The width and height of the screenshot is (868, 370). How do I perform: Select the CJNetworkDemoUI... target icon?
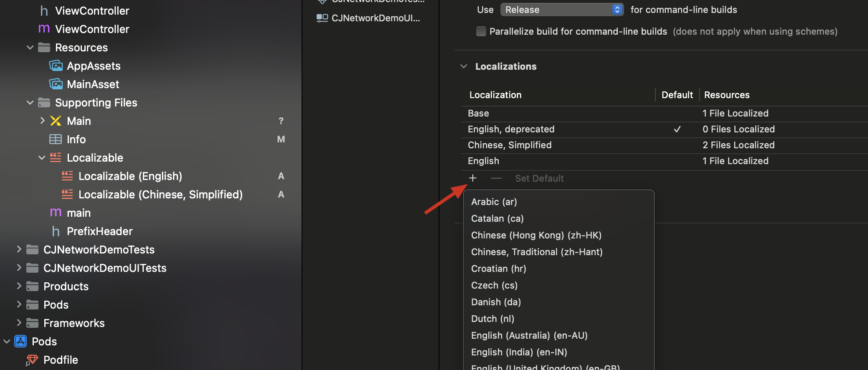coord(322,18)
